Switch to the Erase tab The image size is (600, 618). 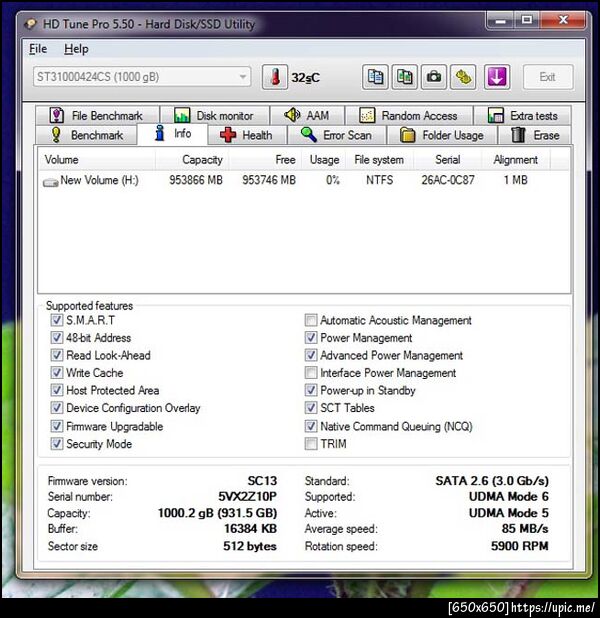click(x=535, y=135)
